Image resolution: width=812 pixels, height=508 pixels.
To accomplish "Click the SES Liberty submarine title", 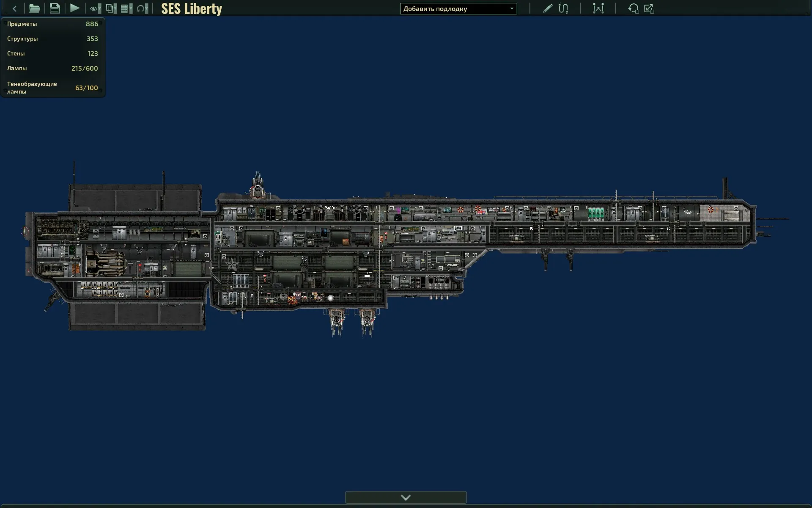I will [x=191, y=8].
